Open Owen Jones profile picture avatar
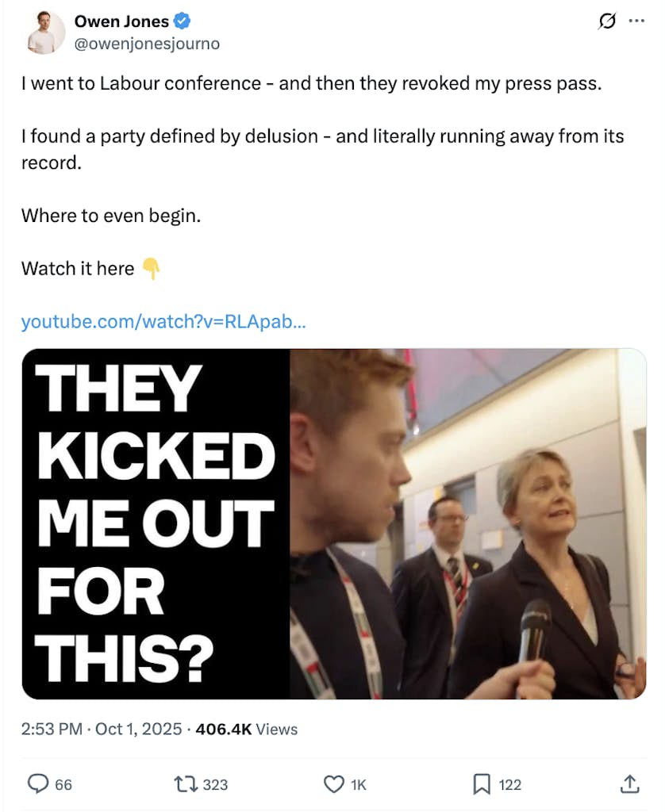Viewport: 665px width, 812px height. click(x=44, y=32)
